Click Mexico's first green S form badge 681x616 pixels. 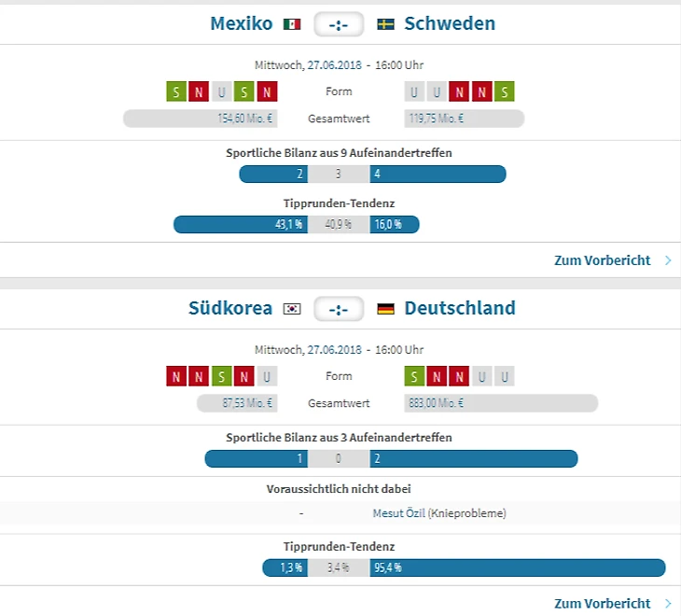click(176, 91)
